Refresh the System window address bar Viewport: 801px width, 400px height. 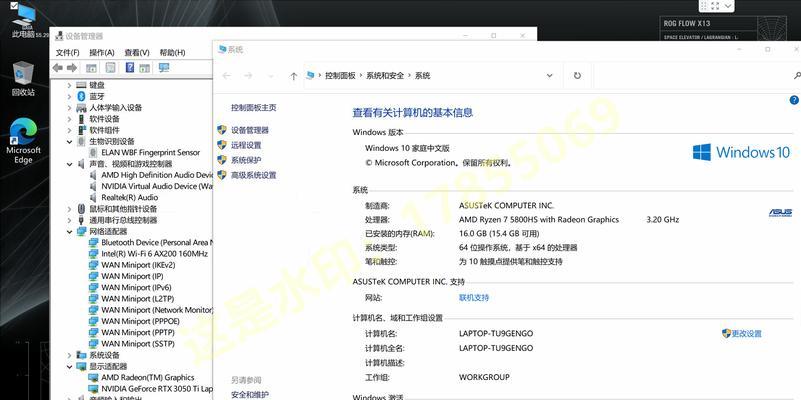pos(577,76)
